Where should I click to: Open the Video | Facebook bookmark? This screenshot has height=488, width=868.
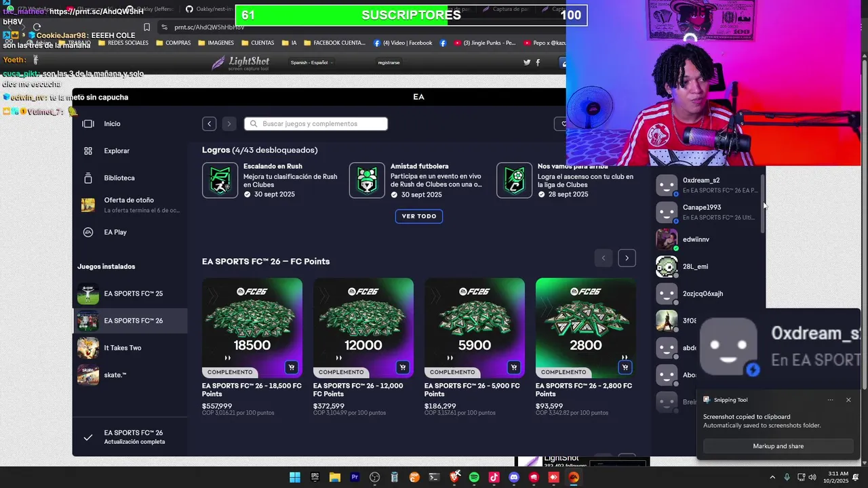point(403,43)
